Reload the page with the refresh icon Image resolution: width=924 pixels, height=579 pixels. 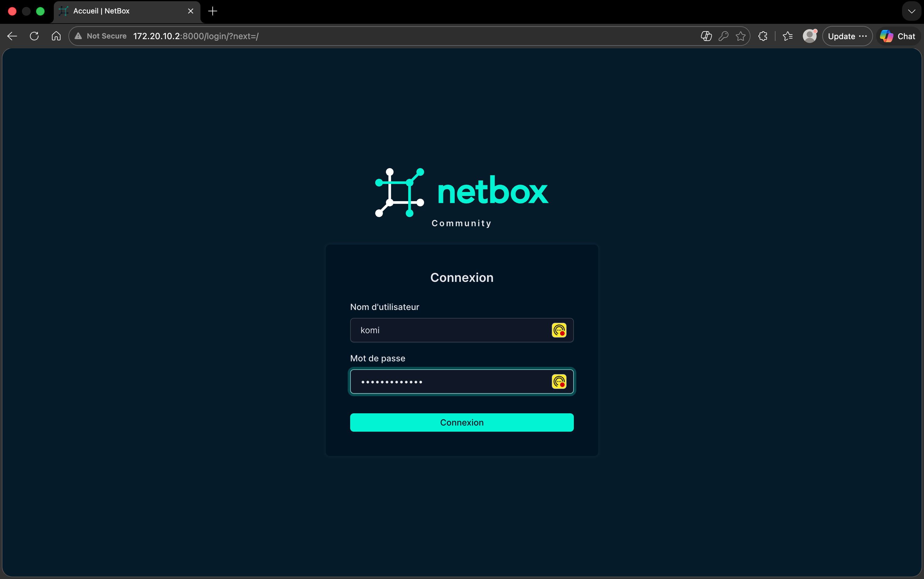35,36
